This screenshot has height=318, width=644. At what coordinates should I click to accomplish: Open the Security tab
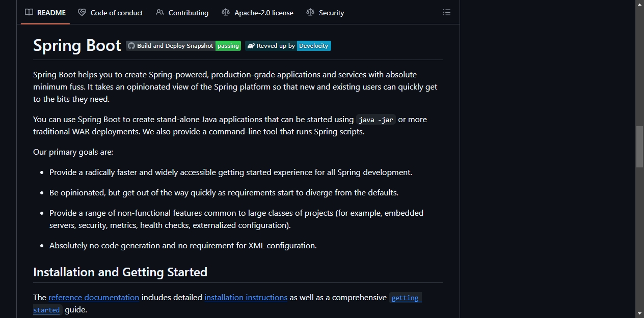[325, 13]
